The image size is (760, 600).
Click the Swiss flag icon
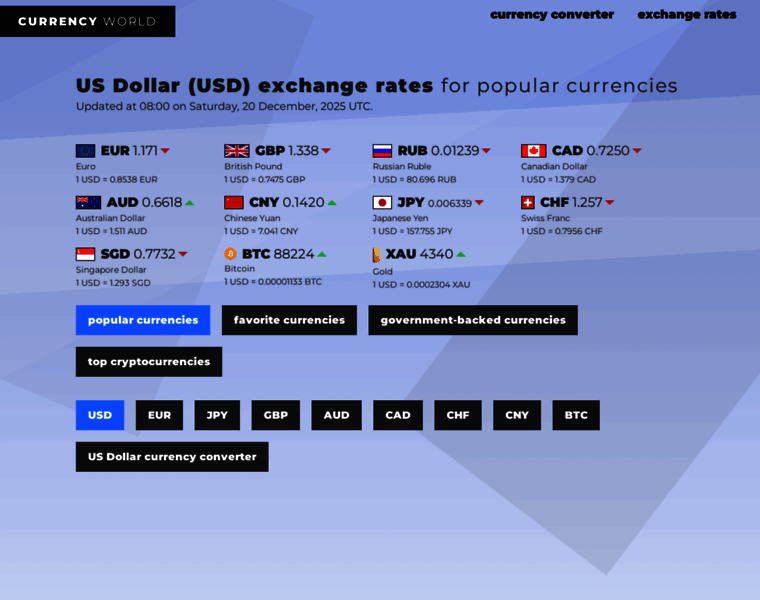pos(528,202)
